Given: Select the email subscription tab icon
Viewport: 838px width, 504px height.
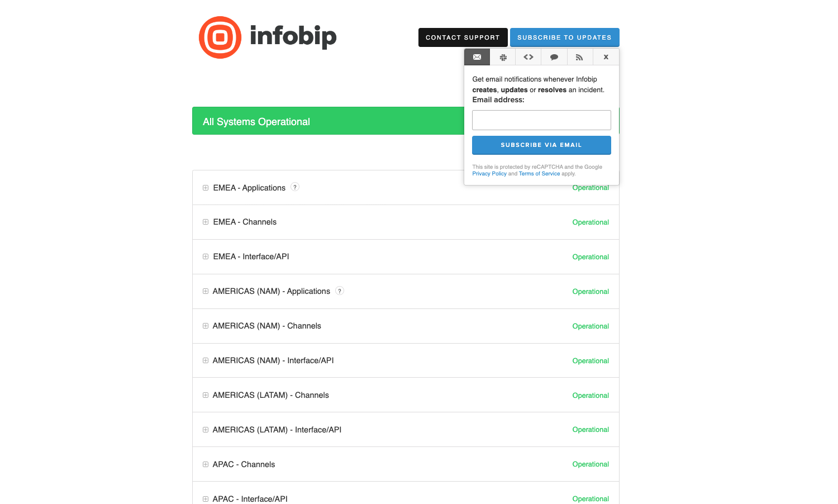Looking at the screenshot, I should point(477,57).
